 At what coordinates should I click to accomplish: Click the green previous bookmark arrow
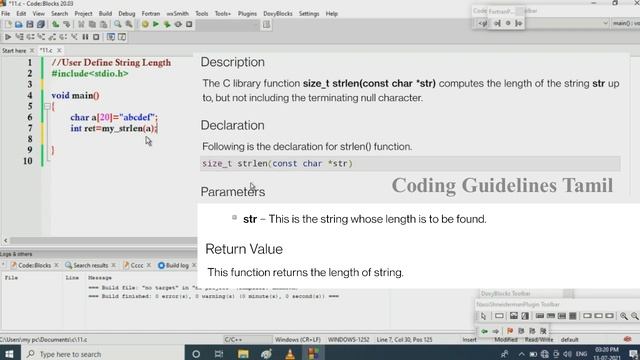click(x=484, y=331)
